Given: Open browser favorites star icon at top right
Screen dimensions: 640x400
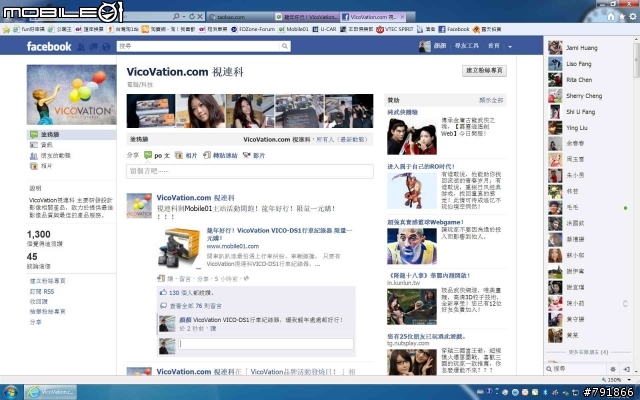Looking at the screenshot, I should 622,17.
